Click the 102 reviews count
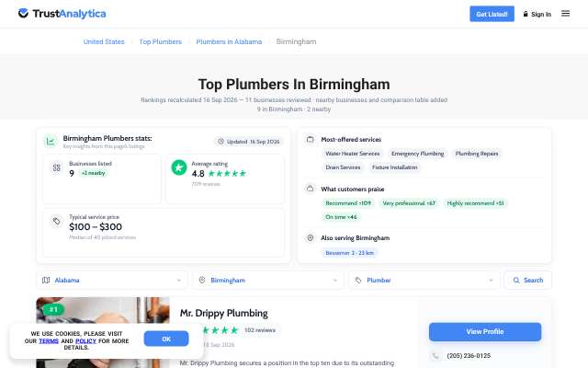The width and height of the screenshot is (588, 368). 260,330
